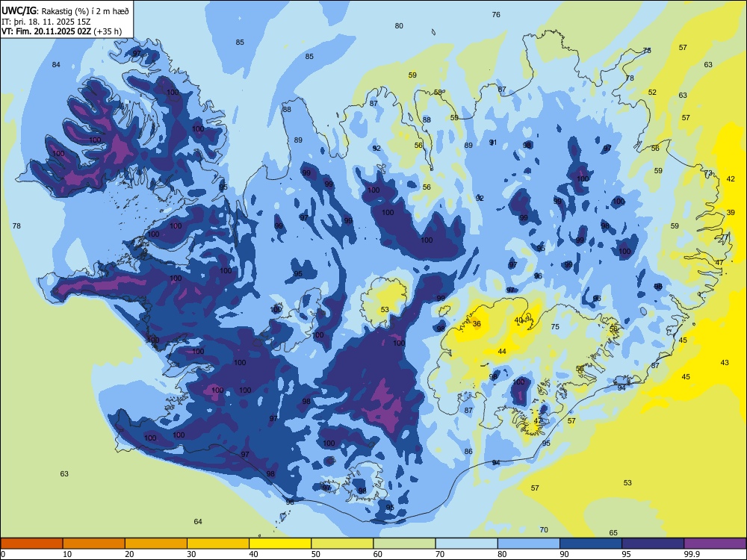Click the map value '76' at the top
The image size is (747, 560).
pos(496,15)
